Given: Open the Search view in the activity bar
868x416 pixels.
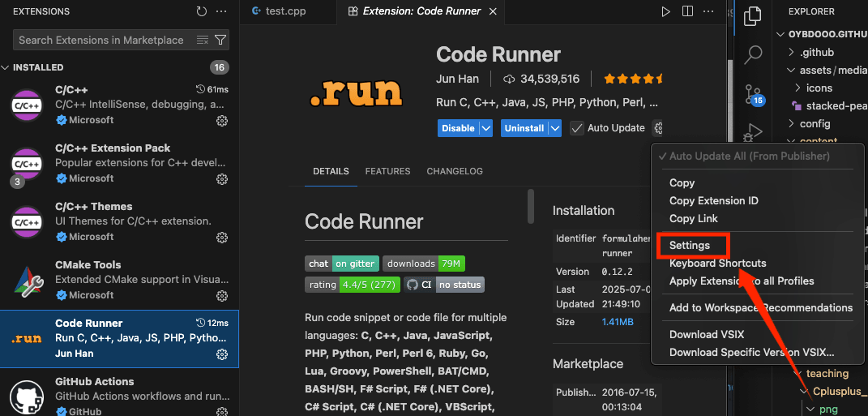Looking at the screenshot, I should pos(753,54).
